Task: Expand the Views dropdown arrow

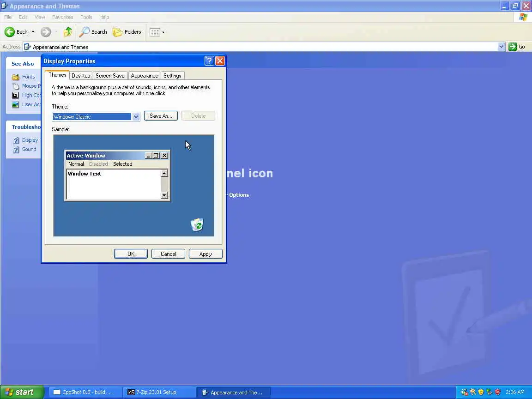Action: (163, 32)
